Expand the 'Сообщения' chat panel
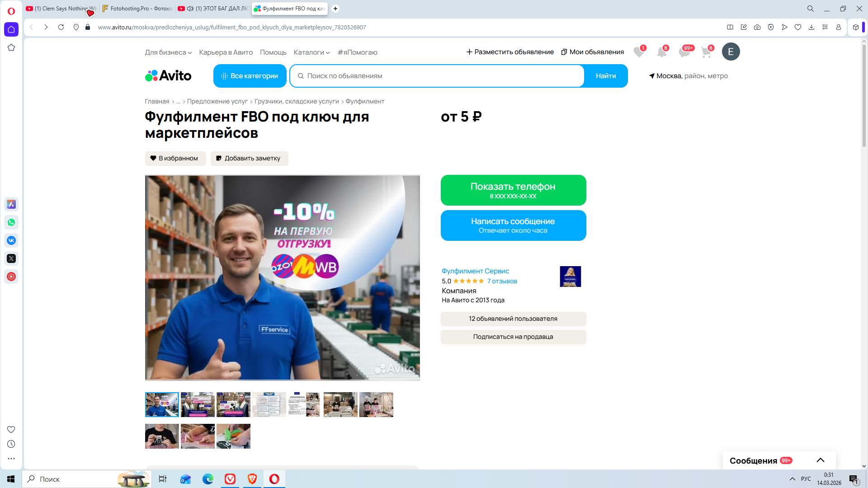The image size is (868, 488). pos(820,460)
